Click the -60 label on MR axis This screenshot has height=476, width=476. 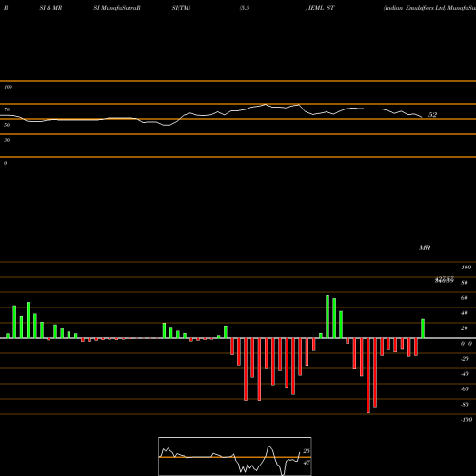coord(465,389)
